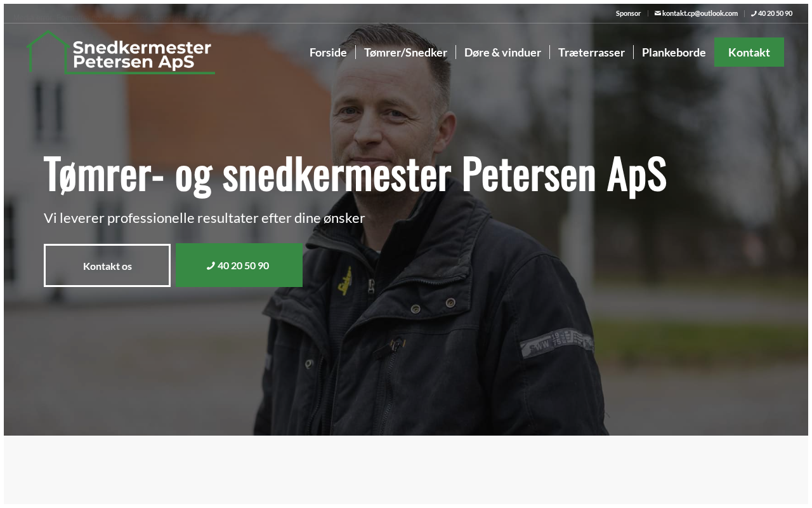
Task: Click the green house logo icon
Action: pos(48,52)
